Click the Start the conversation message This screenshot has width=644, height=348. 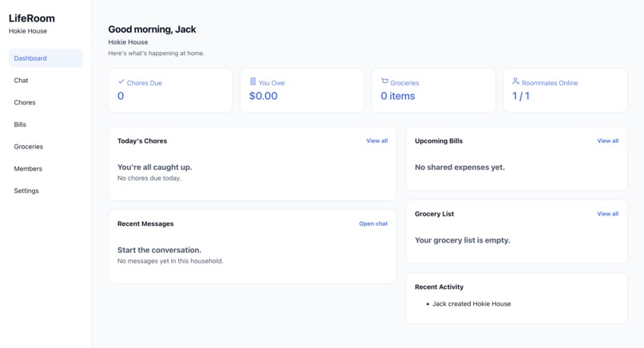click(159, 251)
